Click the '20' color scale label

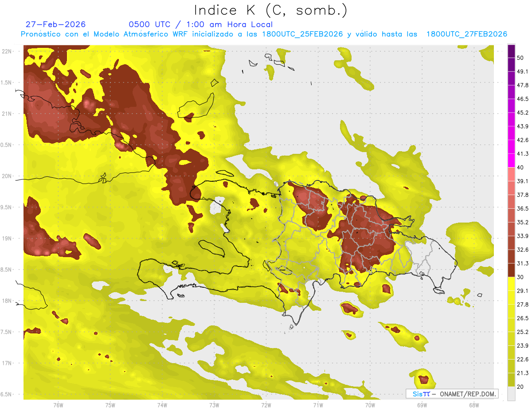click(x=520, y=387)
